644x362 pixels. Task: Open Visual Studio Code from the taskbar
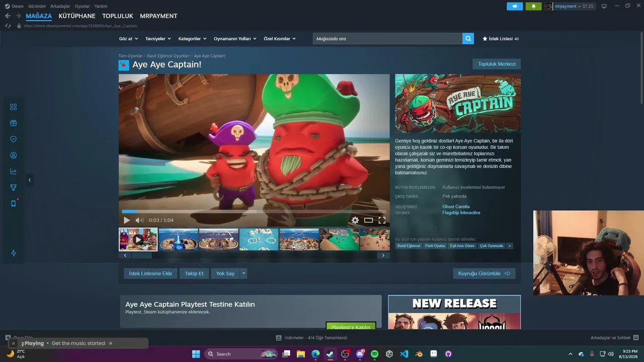coord(404,354)
